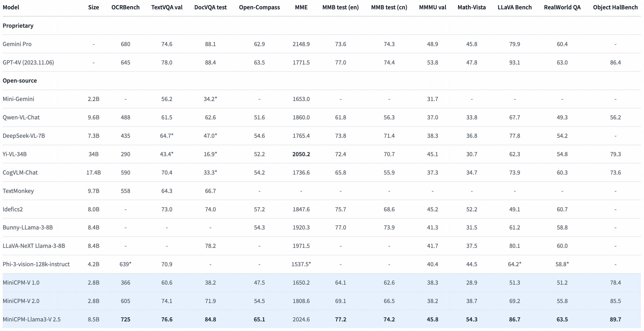This screenshot has height=331, width=644.
Task: Select the GPT-4V (2023.11.06) row label
Action: [x=28, y=63]
